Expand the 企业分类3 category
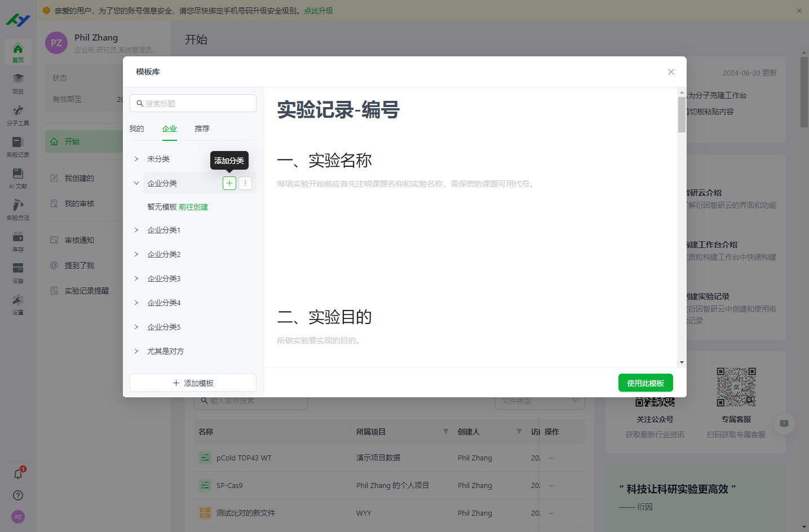This screenshot has width=809, height=532. pyautogui.click(x=136, y=278)
